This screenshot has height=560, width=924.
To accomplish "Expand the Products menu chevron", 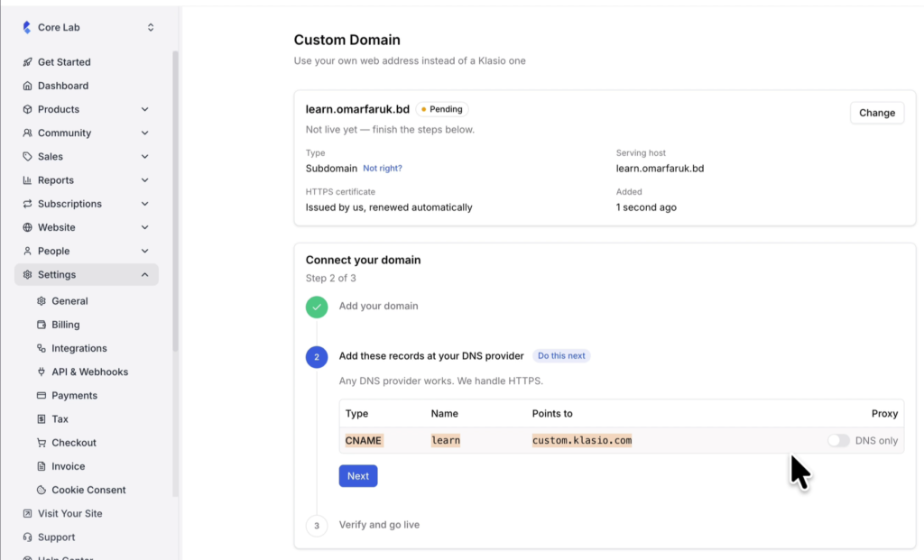I will click(145, 109).
